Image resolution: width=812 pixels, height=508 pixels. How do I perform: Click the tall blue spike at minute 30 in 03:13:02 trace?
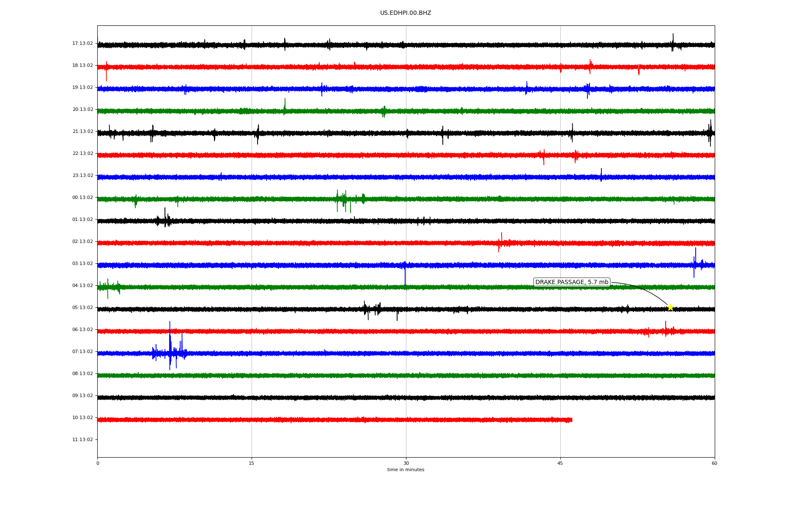coord(405,273)
